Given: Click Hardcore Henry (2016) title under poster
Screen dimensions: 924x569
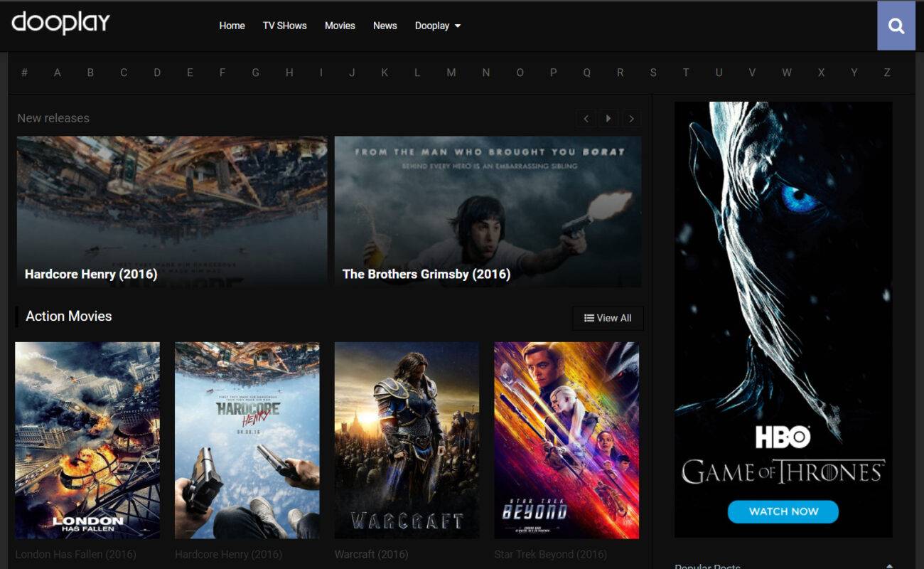Looking at the screenshot, I should pyautogui.click(x=228, y=554).
